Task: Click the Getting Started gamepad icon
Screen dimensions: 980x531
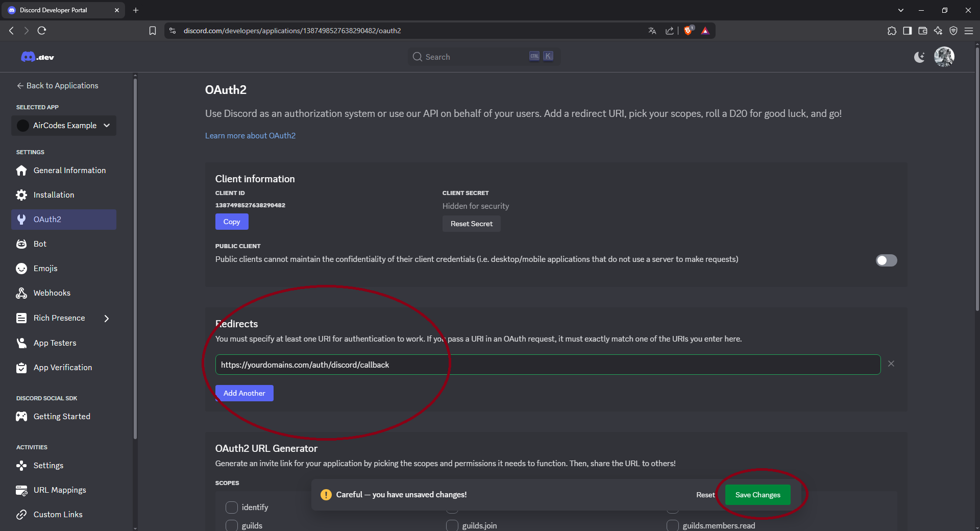Action: coord(21,417)
